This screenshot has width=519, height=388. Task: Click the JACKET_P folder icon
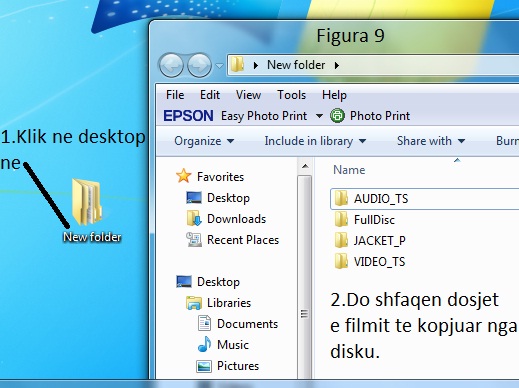tap(341, 240)
